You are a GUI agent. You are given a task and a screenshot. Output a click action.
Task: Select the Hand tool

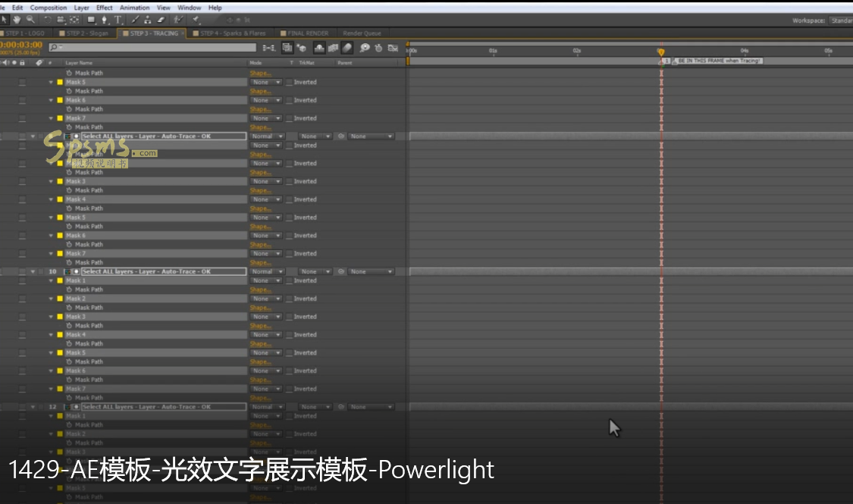pos(17,20)
